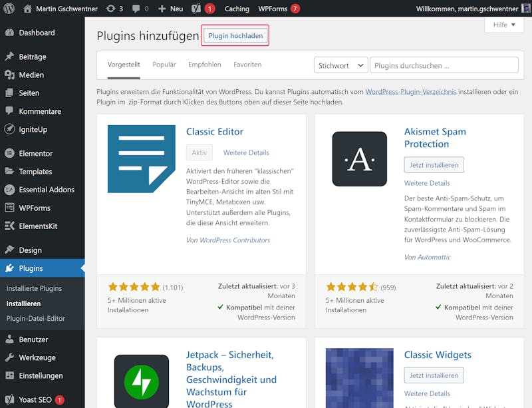
Task: Click the ElementsKit icon
Action: (x=9, y=226)
